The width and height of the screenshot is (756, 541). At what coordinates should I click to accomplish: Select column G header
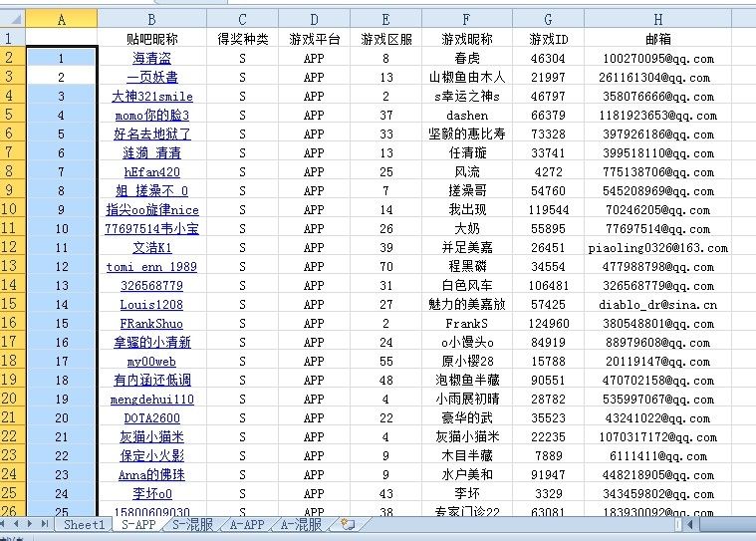tap(548, 19)
